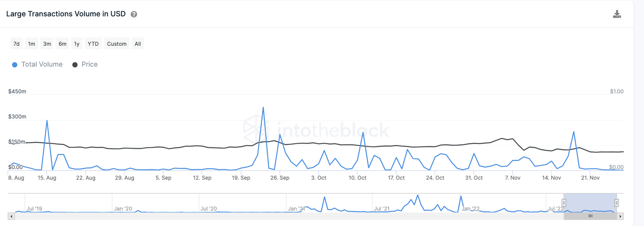
Task: Toggle the Price series legend
Action: (x=89, y=65)
